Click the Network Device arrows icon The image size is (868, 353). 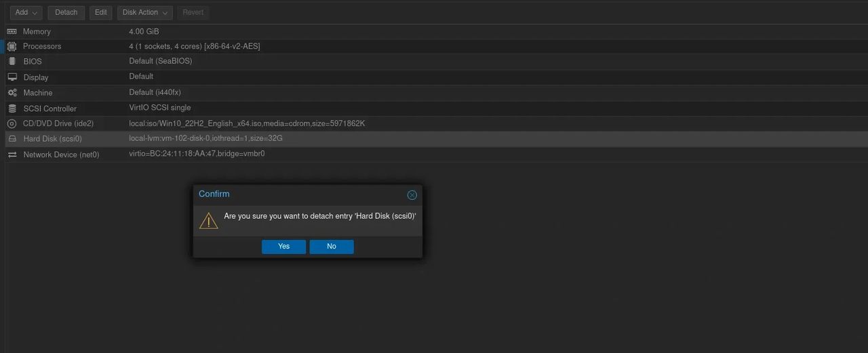(12, 154)
